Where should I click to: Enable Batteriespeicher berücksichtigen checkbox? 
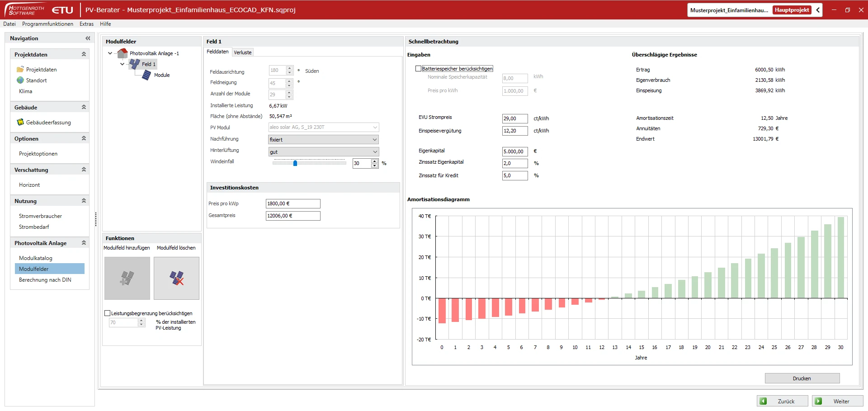pos(418,69)
